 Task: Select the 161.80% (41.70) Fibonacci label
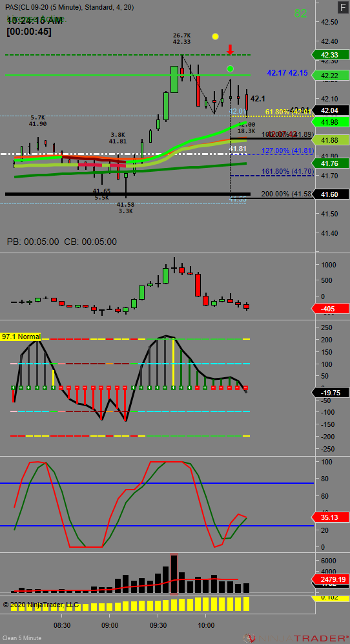pos(287,172)
